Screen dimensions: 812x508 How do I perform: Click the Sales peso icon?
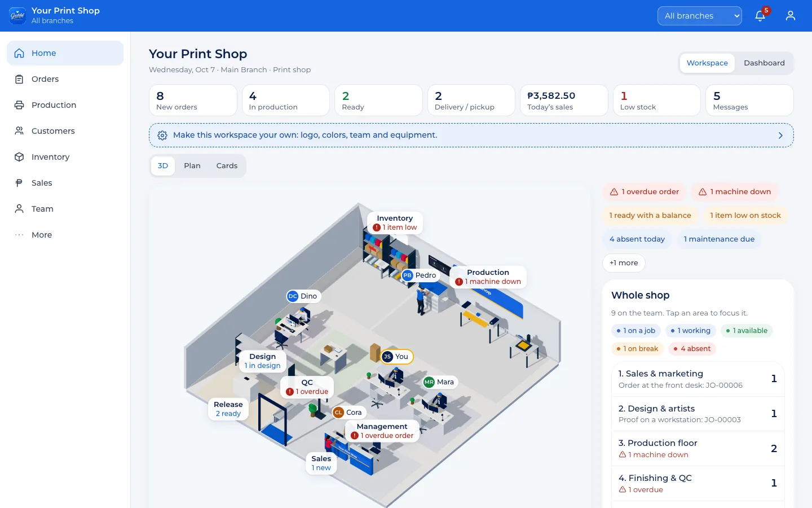click(x=19, y=183)
